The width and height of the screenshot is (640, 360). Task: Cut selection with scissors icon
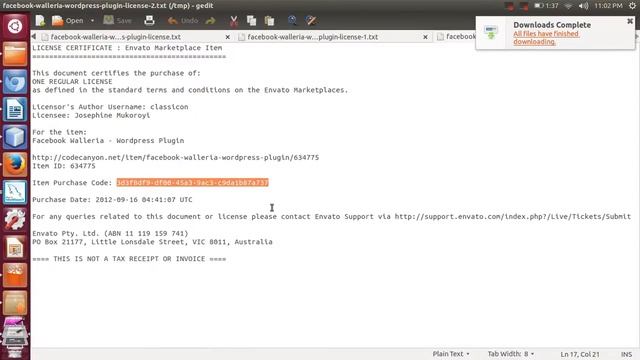(234, 20)
